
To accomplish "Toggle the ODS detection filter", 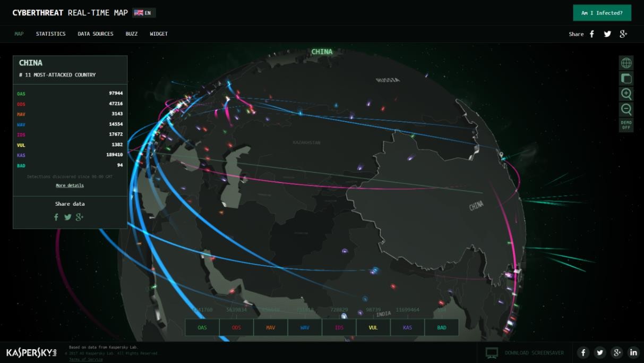I will [236, 327].
